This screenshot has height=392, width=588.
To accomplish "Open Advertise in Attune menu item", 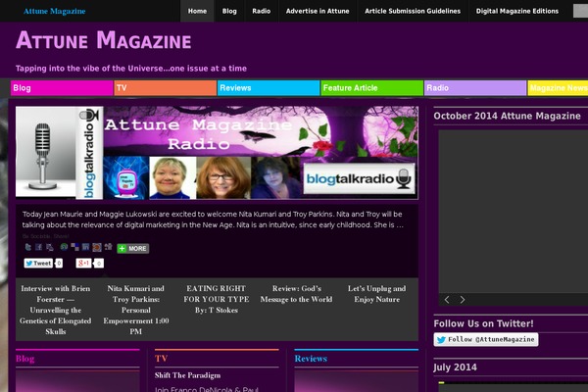I will (318, 11).
